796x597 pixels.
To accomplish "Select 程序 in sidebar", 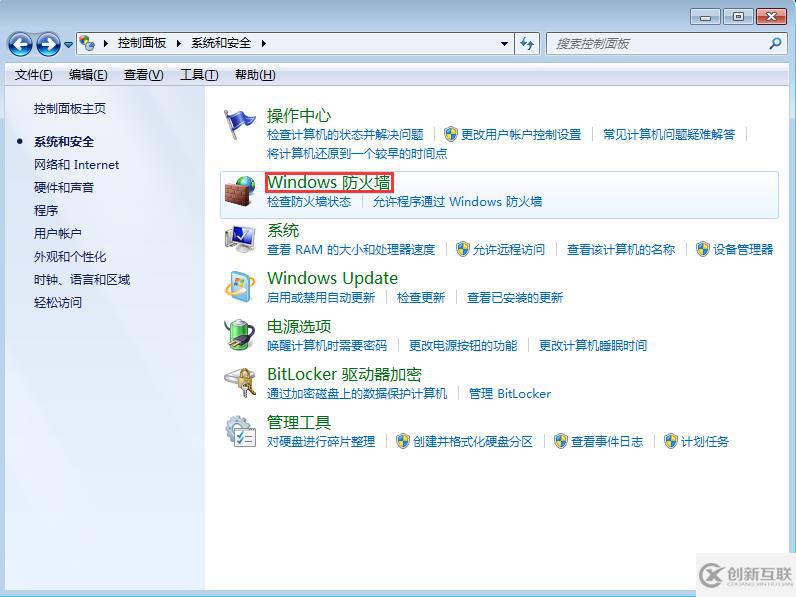I will 46,211.
